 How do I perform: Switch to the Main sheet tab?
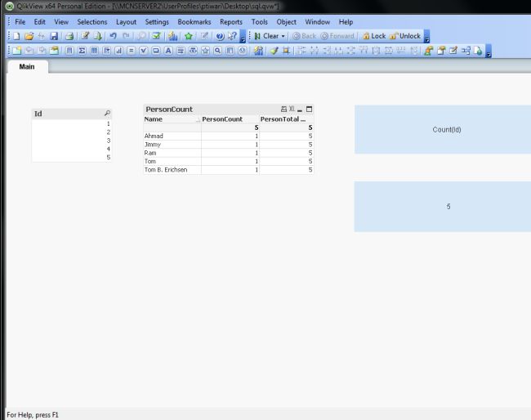27,67
